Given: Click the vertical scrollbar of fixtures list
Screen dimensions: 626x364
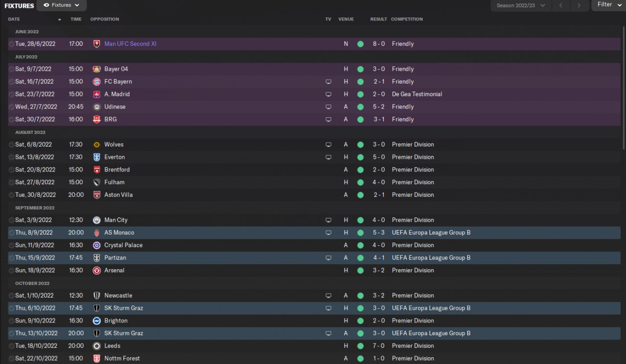Looking at the screenshot, I should point(624,88).
